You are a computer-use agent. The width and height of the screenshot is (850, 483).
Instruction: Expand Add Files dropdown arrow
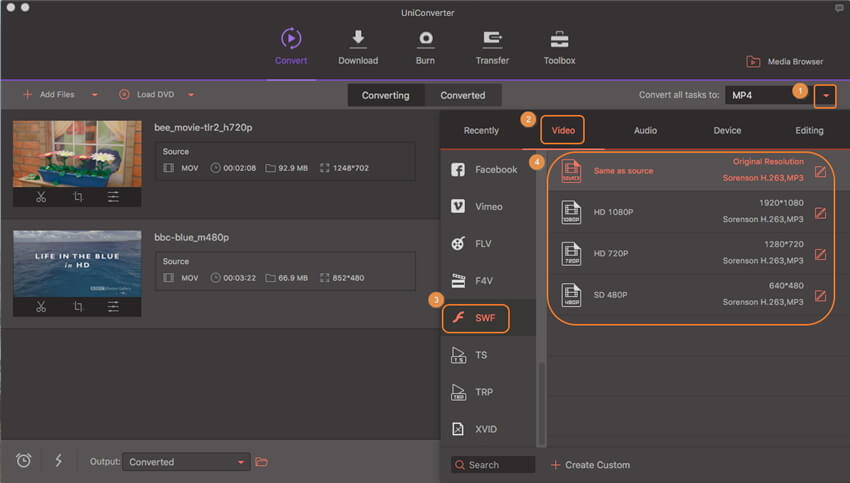coord(95,95)
